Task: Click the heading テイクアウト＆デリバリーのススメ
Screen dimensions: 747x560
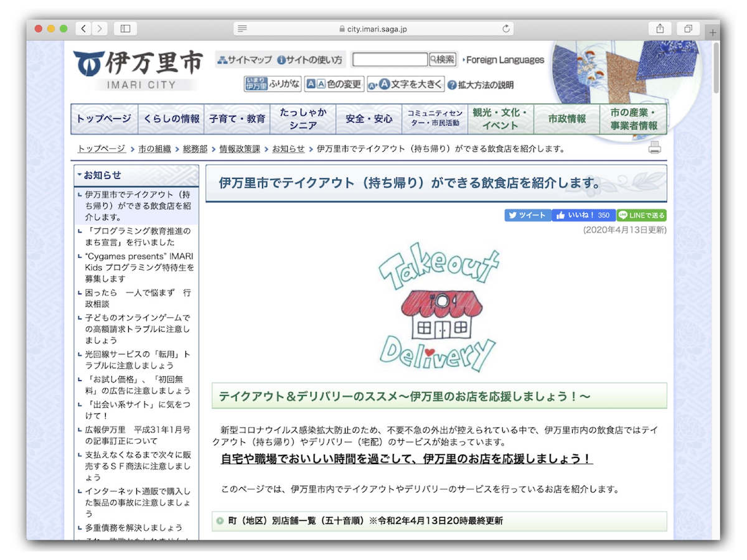Action: [439, 396]
